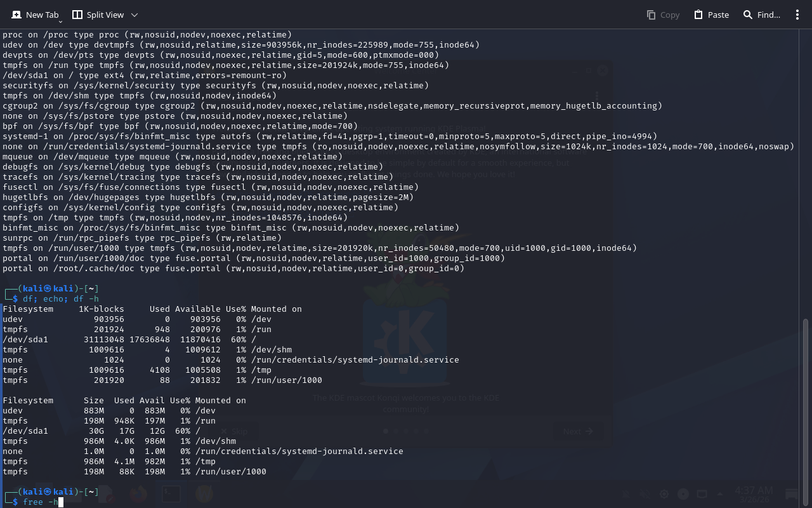Open the Find search bar
The image size is (812, 508).
(x=761, y=15)
